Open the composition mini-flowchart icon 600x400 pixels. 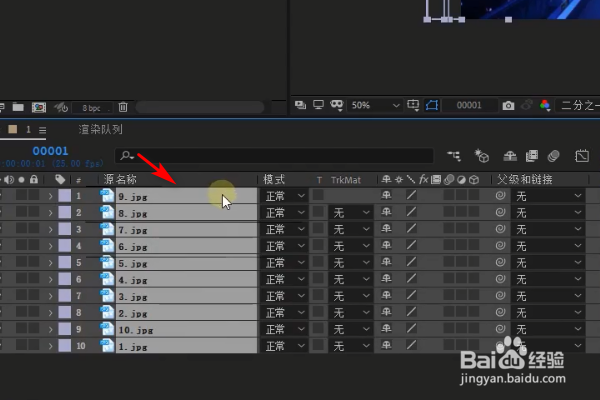tap(454, 156)
